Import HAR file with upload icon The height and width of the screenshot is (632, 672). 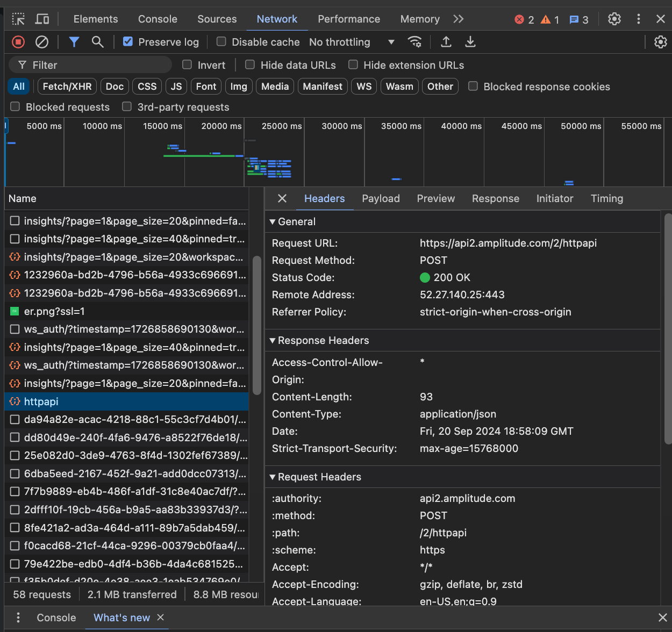tap(446, 42)
